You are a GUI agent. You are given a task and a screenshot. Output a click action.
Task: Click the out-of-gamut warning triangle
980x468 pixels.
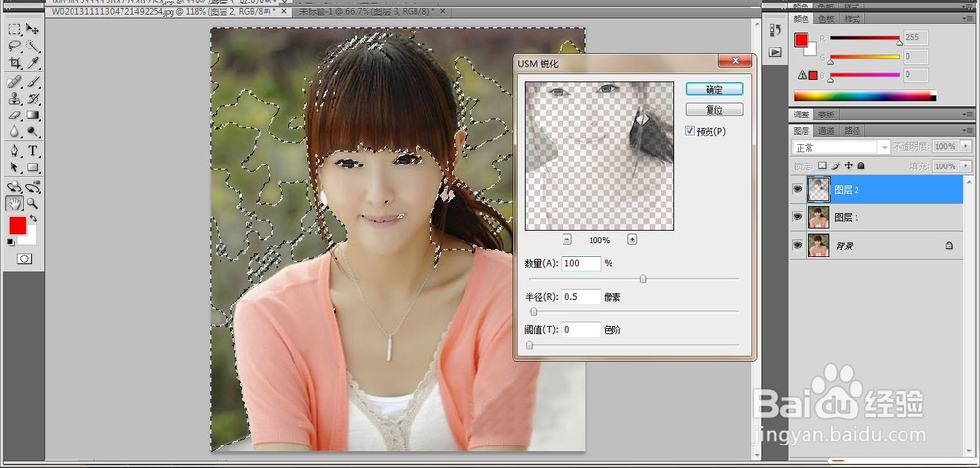802,75
